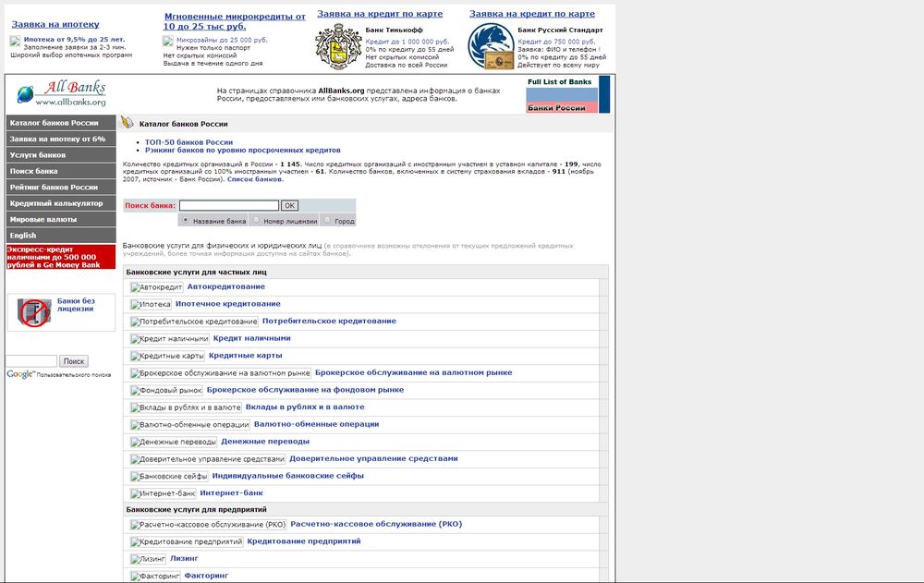Image resolution: width=924 pixels, height=583 pixels.
Task: Click the bank name search input field
Action: 229,205
